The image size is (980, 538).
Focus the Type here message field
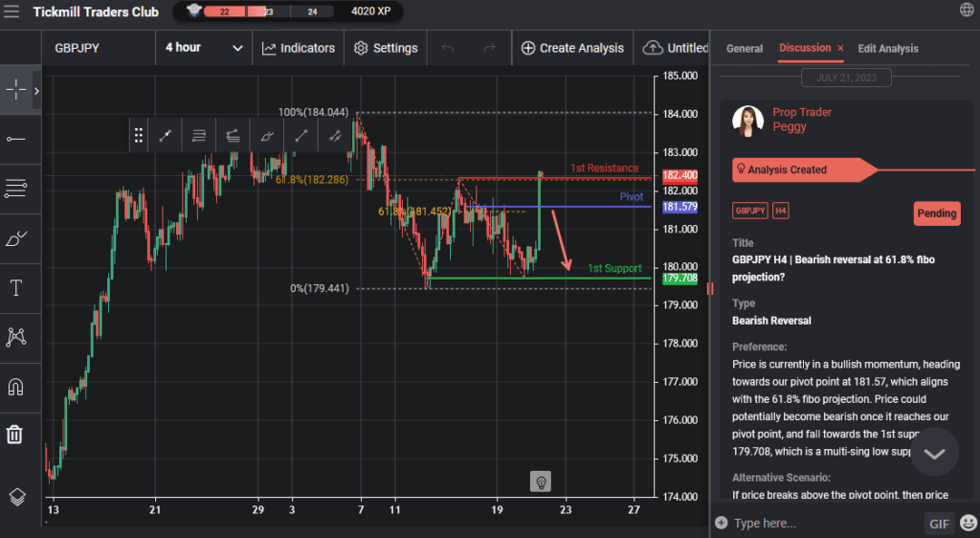[x=825, y=523]
